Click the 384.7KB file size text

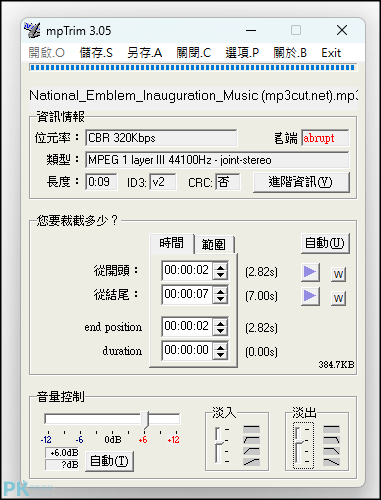[x=336, y=365]
